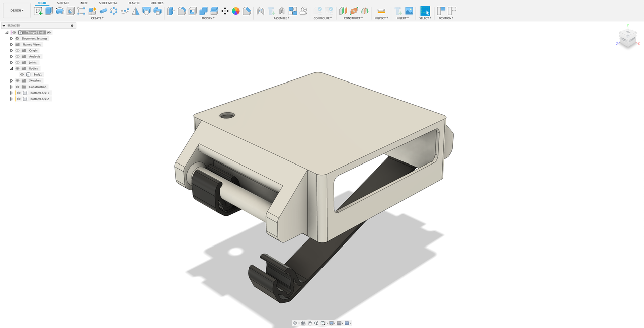The height and width of the screenshot is (328, 644).
Task: Open the Insert menu
Action: click(x=403, y=18)
